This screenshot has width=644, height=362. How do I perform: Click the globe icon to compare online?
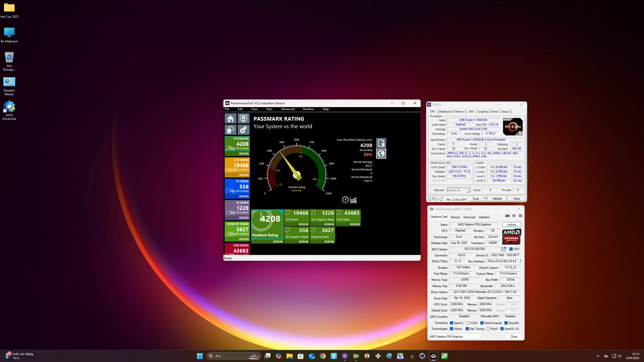(x=381, y=154)
